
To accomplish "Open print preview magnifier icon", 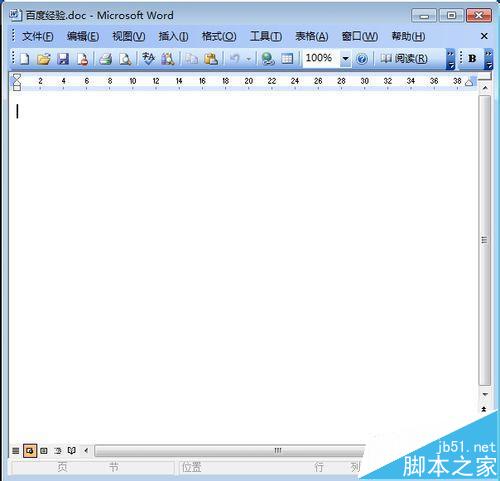I will click(125, 59).
